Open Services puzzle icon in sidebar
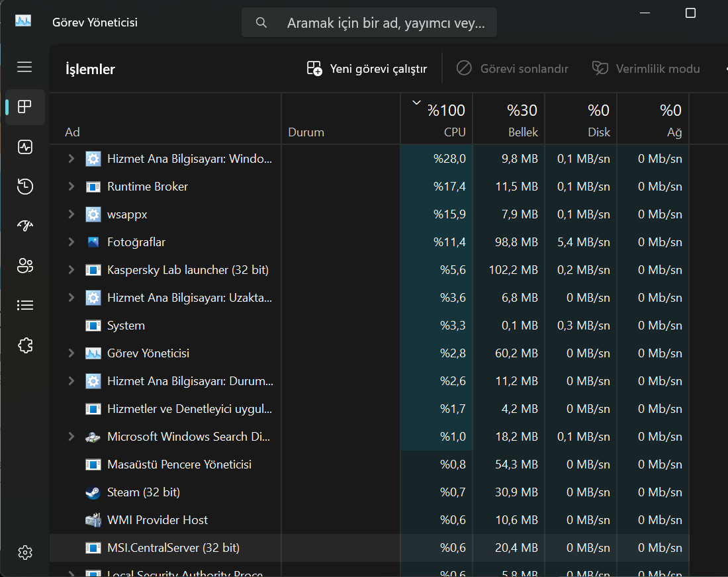728x577 pixels. click(x=24, y=345)
